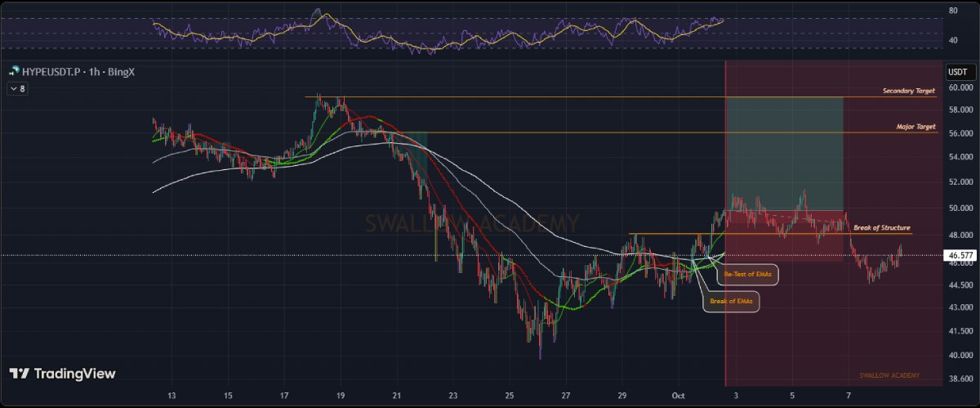Click the Re-Test of EMAs callout
This screenshot has width=980, height=408.
click(748, 275)
